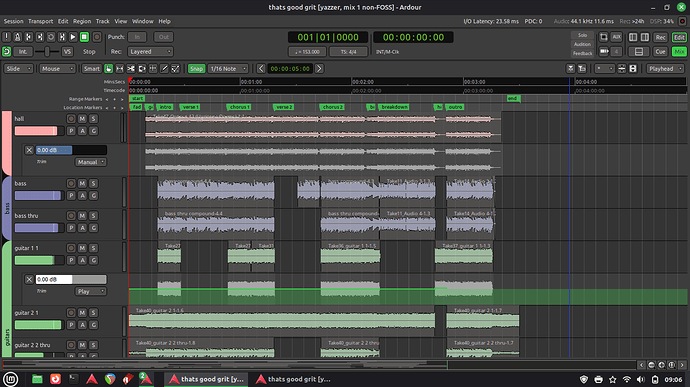Record-arm the bass thru track
This screenshot has width=690, height=387.
pos(71,216)
